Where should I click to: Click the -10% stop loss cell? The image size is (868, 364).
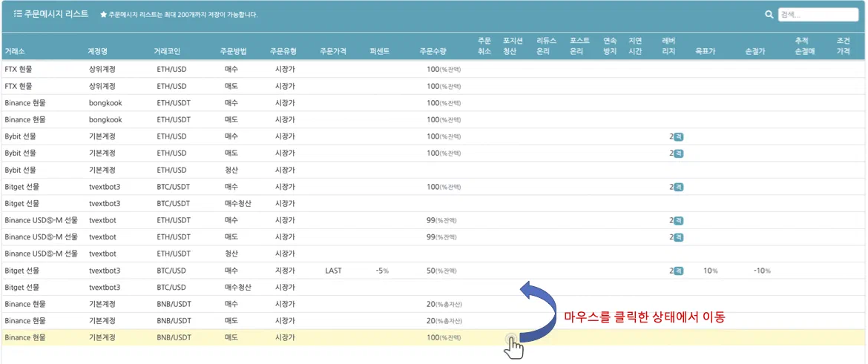[762, 271]
